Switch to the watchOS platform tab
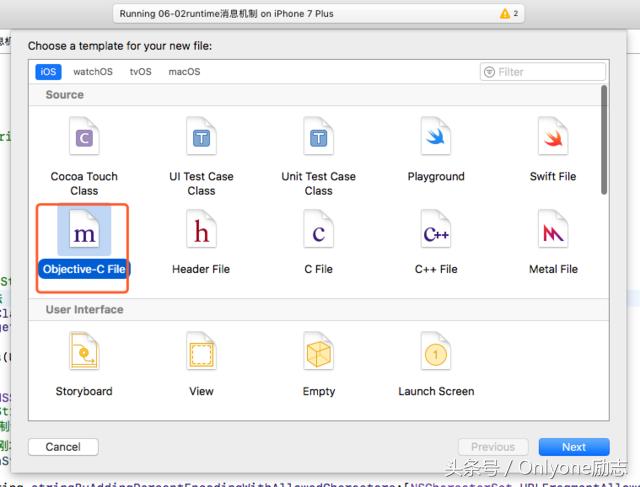The height and width of the screenshot is (487, 640). click(x=93, y=72)
